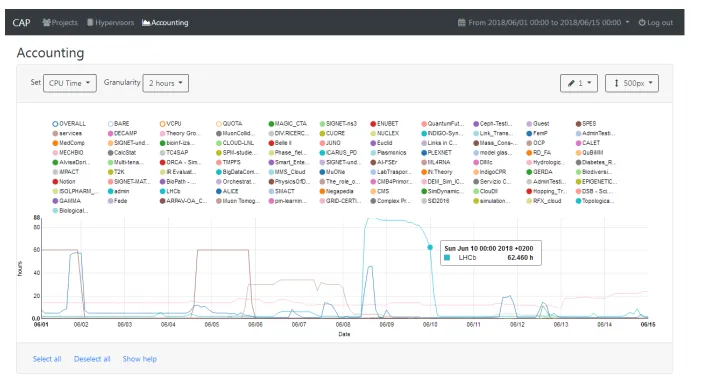704x378 pixels.
Task: Select the MECHBIO legend label
Action: pyautogui.click(x=71, y=153)
